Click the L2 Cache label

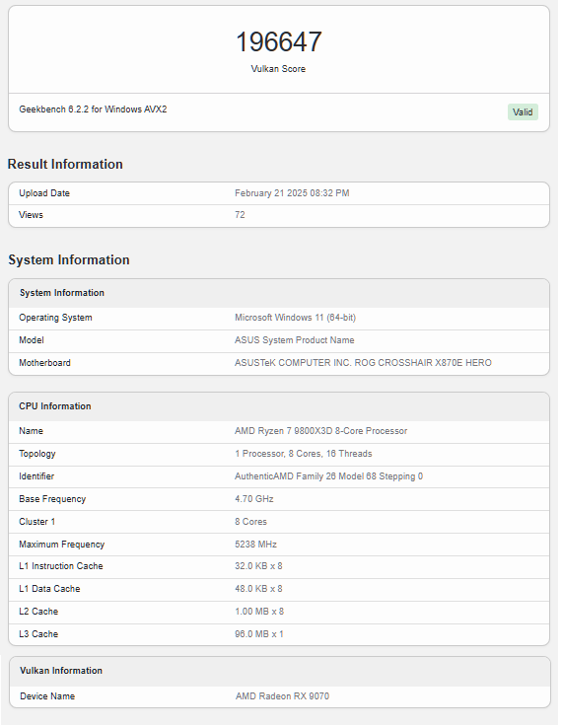click(x=38, y=612)
